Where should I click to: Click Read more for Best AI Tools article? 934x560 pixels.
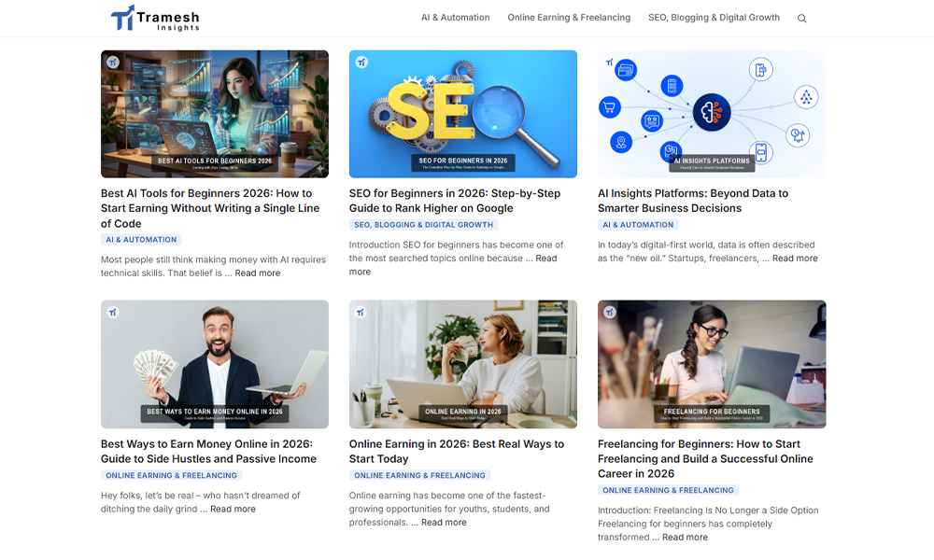coord(258,273)
